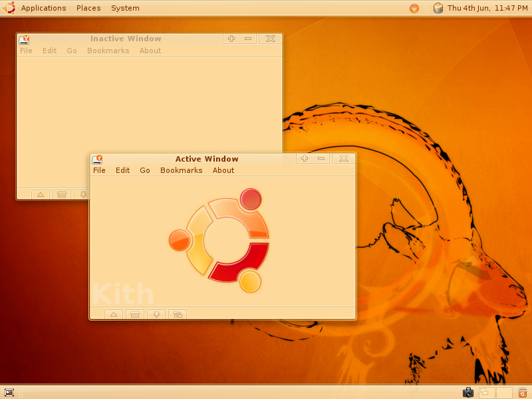532x399 pixels.
Task: Open the About menu in Active Window
Action: pos(223,170)
